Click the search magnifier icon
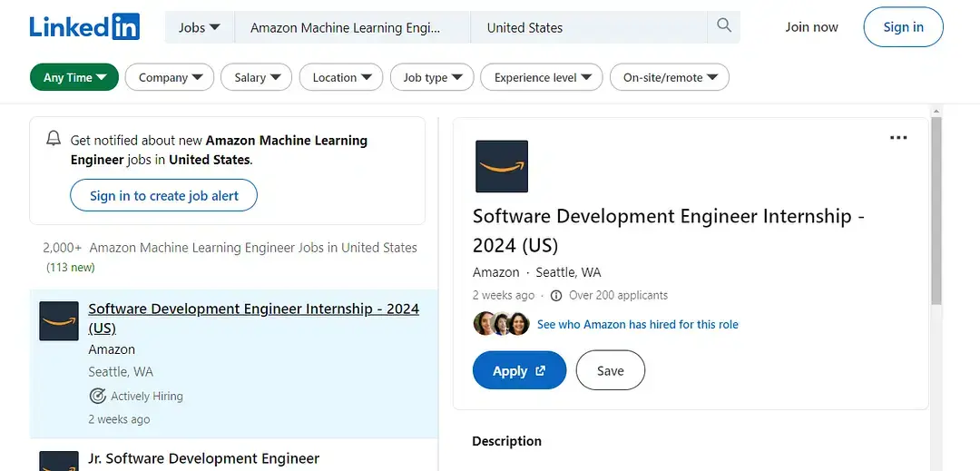The height and width of the screenshot is (471, 980). [724, 26]
